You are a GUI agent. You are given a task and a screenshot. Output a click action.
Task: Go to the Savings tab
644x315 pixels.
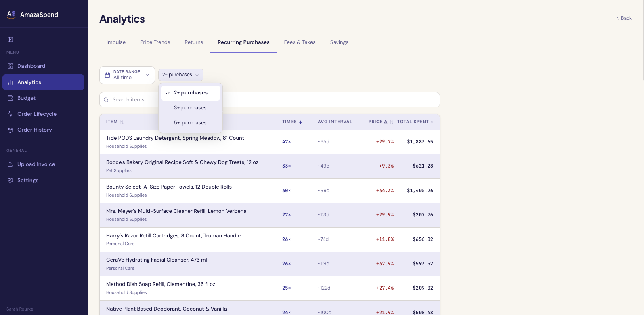click(339, 42)
